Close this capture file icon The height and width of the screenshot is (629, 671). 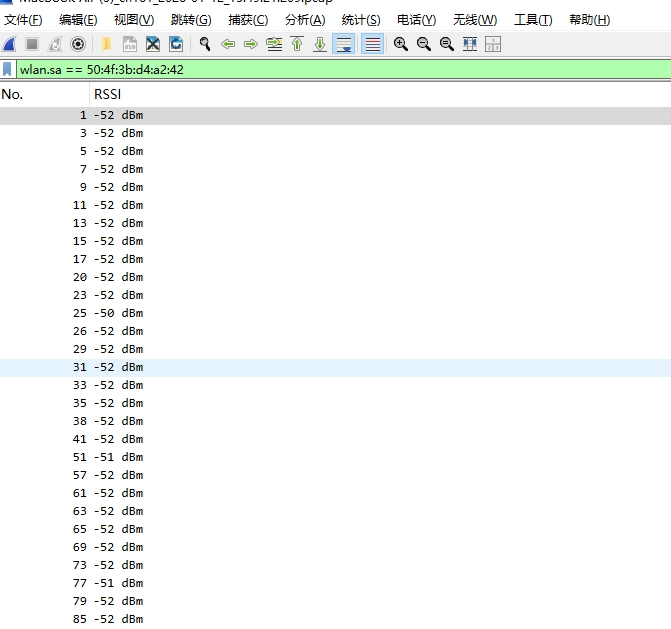tap(153, 44)
